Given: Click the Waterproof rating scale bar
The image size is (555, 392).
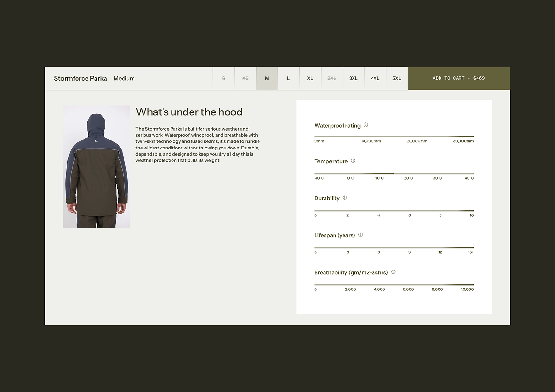Looking at the screenshot, I should [394, 136].
